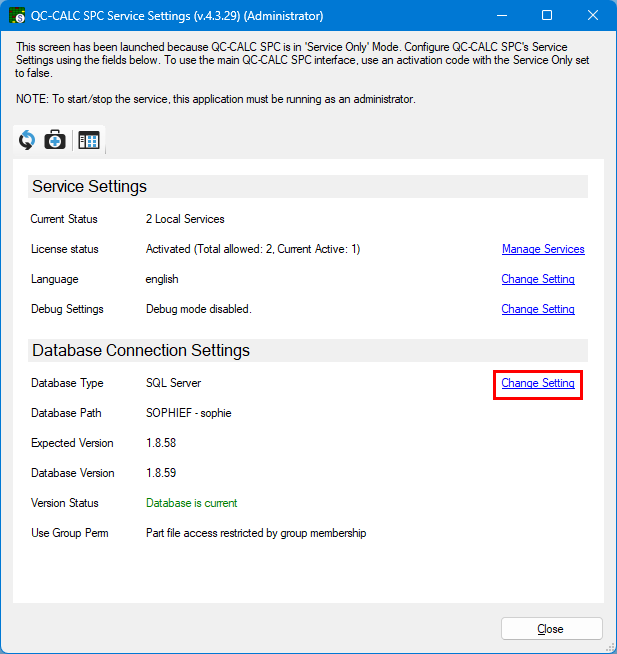
Task: Click the 'Database Version' label
Action: click(73, 473)
